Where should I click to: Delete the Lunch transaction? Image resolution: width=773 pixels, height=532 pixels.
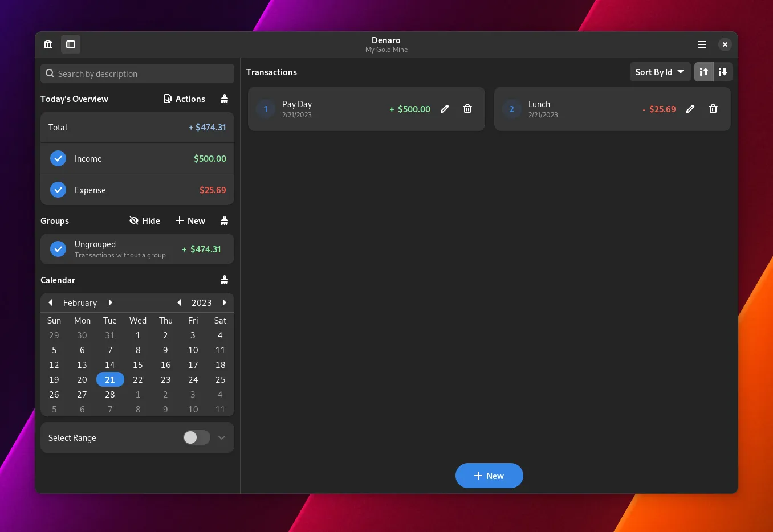(713, 109)
